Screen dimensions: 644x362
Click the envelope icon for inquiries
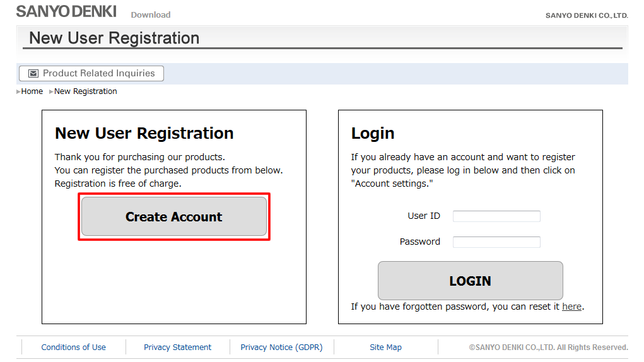tap(33, 73)
